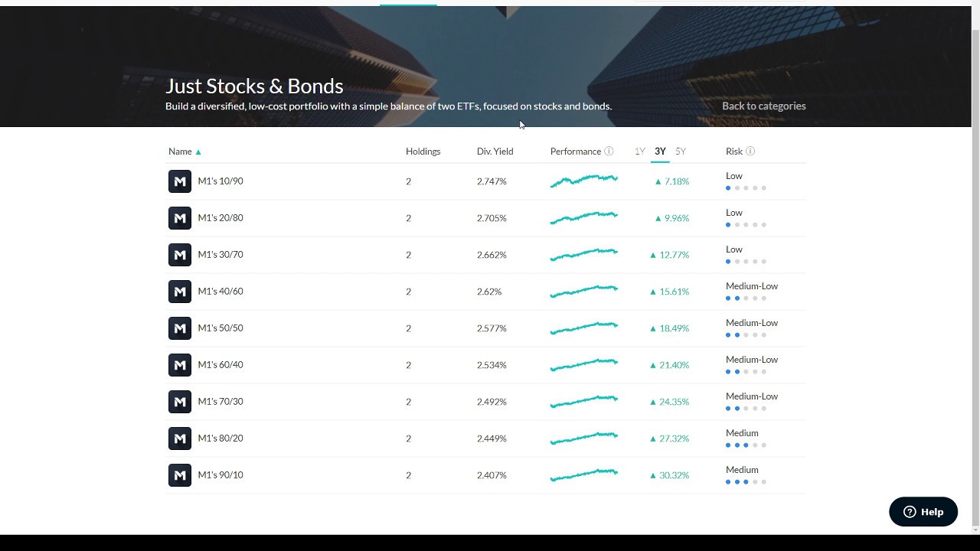Open the Help widget
Image resolution: width=980 pixels, height=551 pixels.
click(923, 512)
